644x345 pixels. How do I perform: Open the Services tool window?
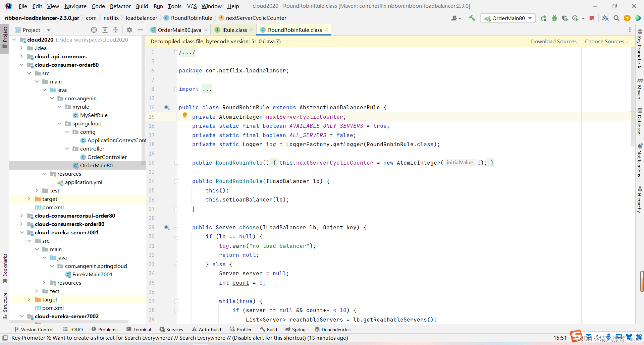point(171,329)
